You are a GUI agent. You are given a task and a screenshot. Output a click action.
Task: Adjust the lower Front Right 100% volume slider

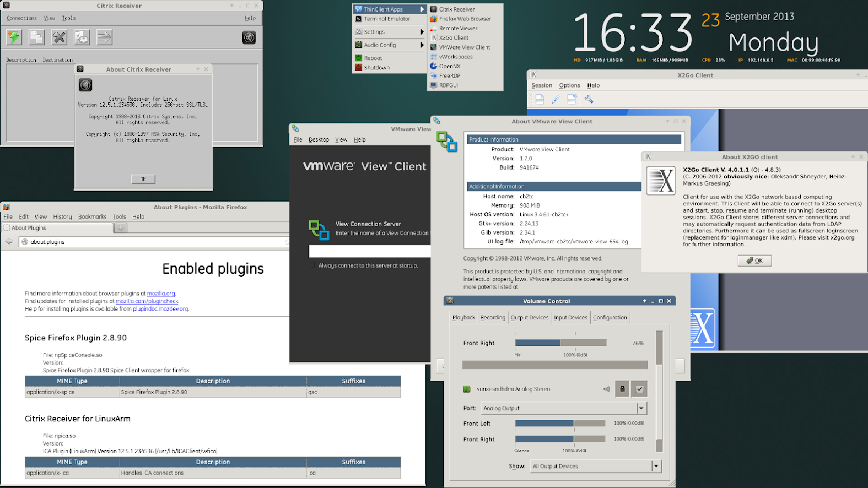click(x=560, y=439)
